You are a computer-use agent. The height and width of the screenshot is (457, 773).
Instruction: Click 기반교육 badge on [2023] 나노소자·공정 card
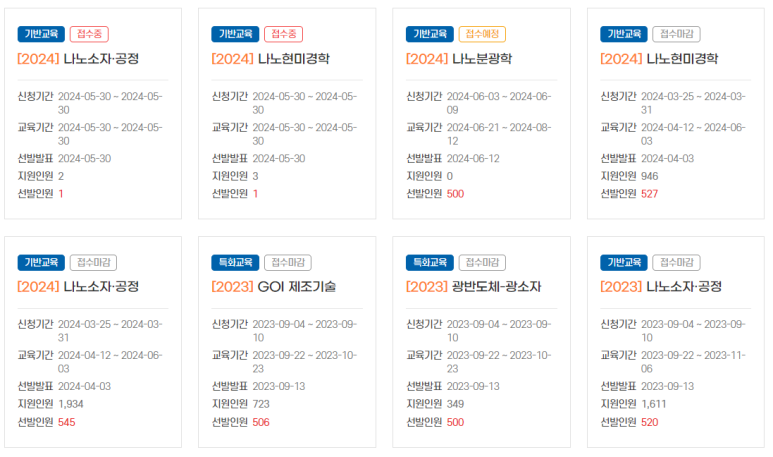[624, 262]
